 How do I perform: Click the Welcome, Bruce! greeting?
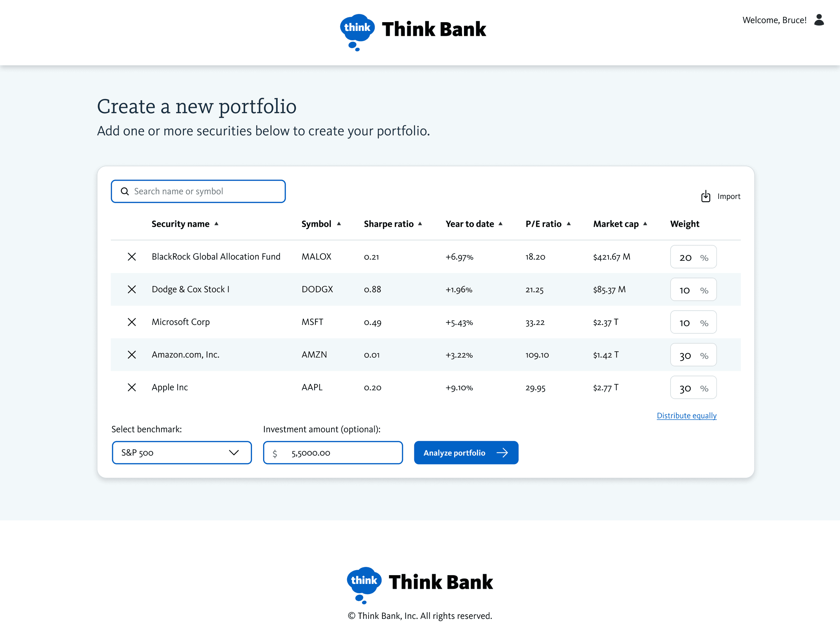[774, 20]
